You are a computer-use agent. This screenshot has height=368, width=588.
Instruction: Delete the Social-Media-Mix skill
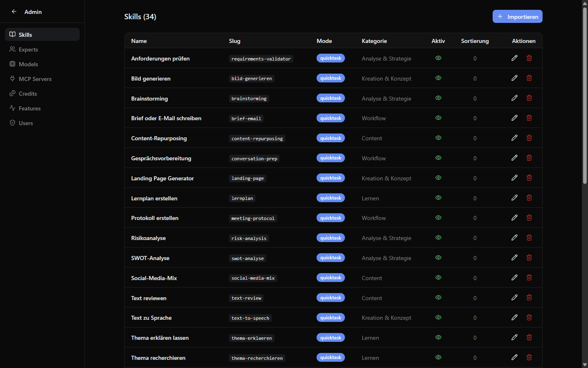529,278
